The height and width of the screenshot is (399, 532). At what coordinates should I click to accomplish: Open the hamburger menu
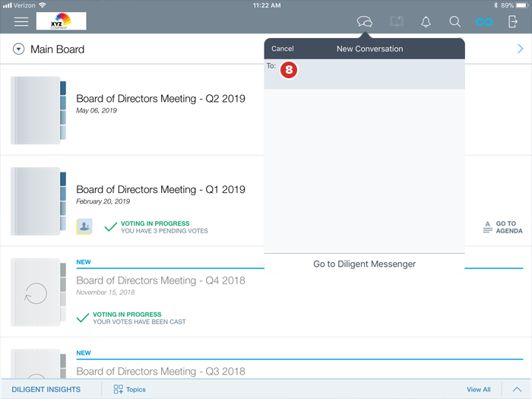click(x=21, y=21)
